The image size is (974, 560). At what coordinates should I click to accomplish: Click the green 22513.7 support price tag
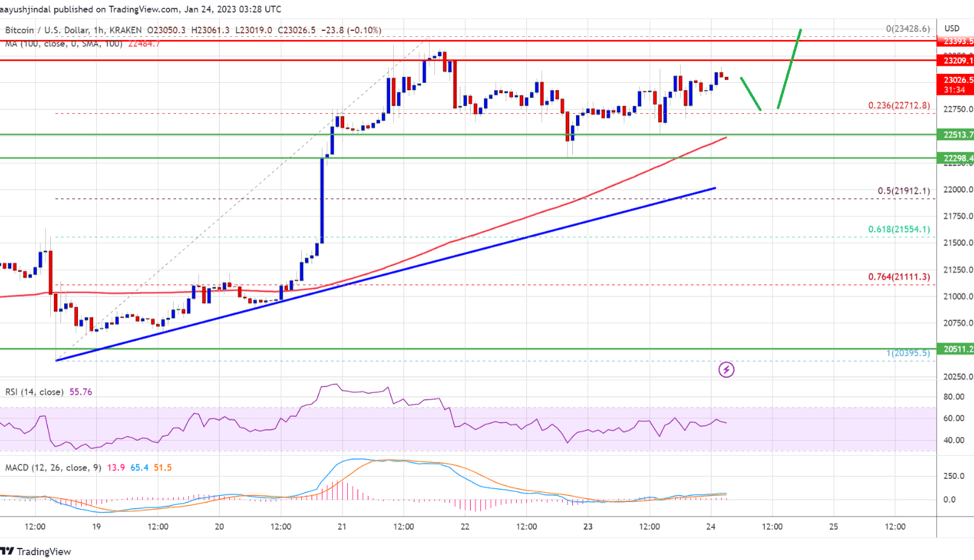point(955,135)
